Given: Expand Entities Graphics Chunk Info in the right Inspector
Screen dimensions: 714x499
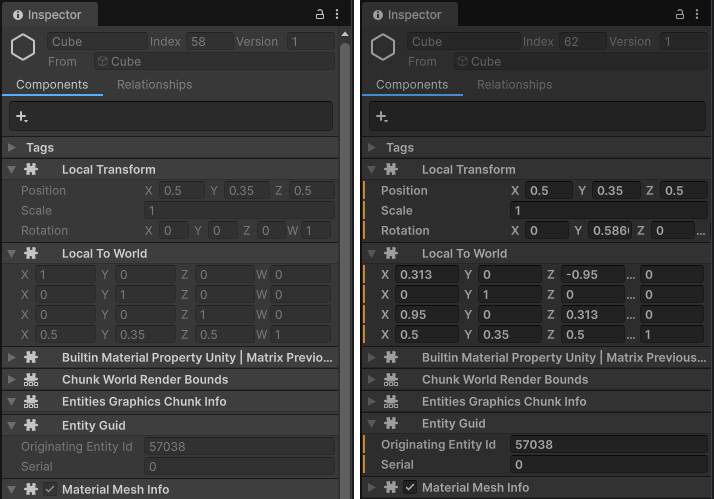Looking at the screenshot, I should point(372,401).
